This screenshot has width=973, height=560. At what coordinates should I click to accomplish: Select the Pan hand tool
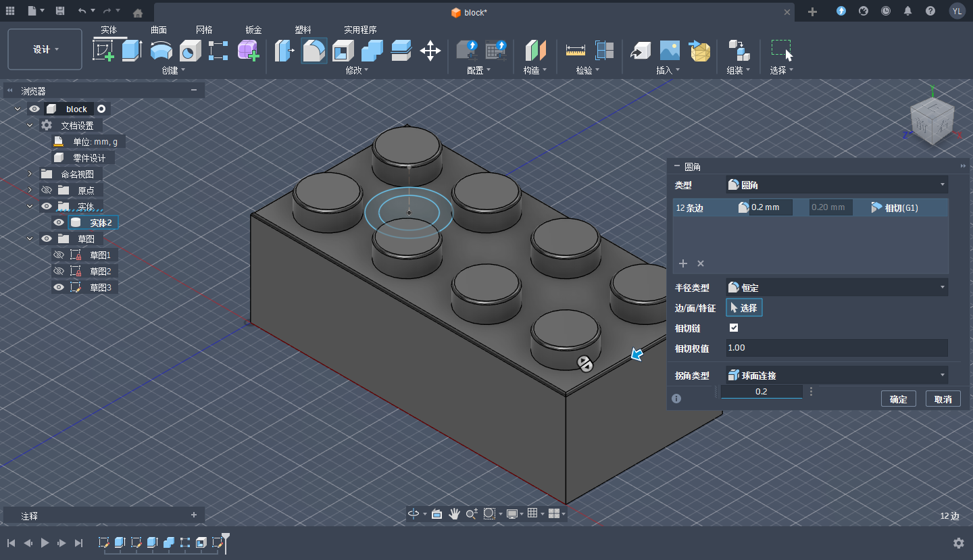pyautogui.click(x=454, y=514)
